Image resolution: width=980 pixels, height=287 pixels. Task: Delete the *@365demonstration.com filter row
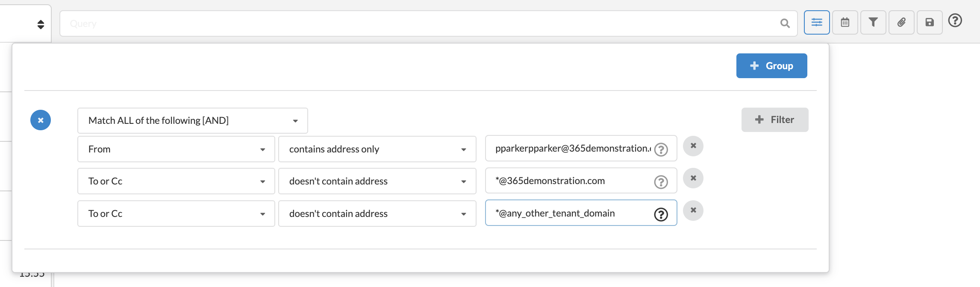click(693, 178)
